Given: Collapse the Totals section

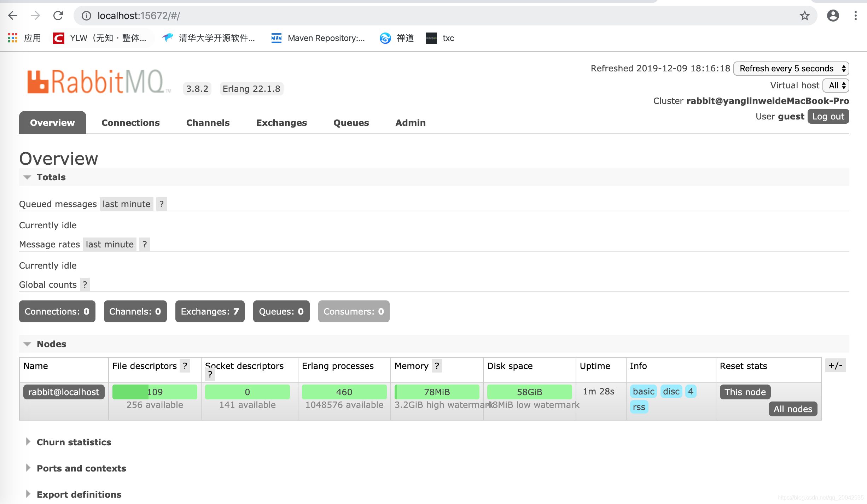Looking at the screenshot, I should (51, 177).
